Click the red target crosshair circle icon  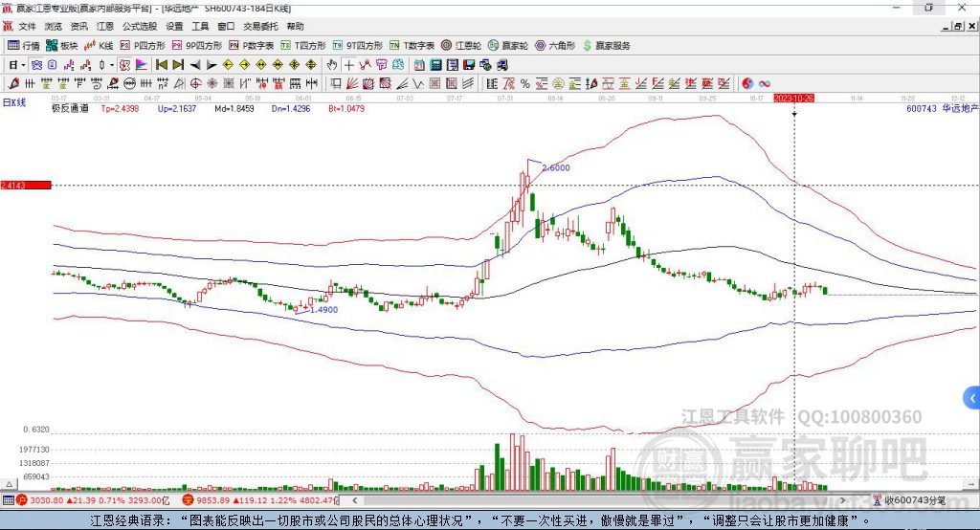pos(195,84)
